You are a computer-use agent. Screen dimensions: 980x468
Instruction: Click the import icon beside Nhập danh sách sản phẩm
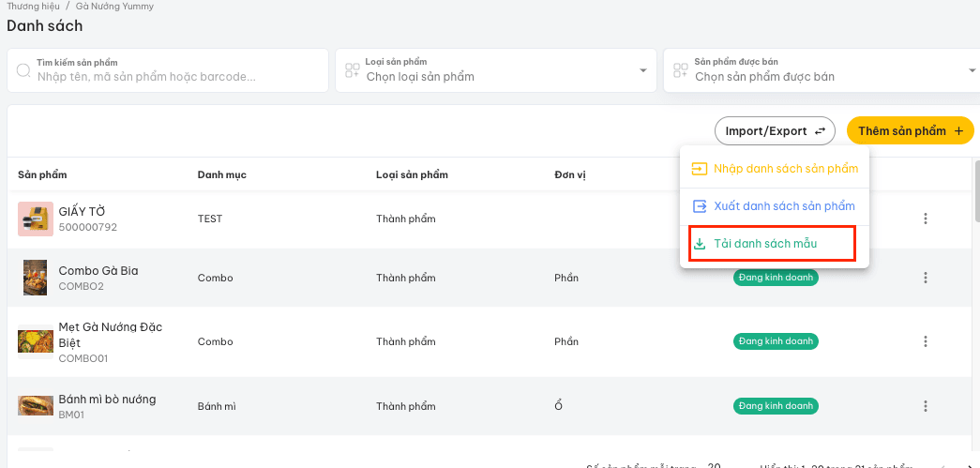[x=699, y=169]
